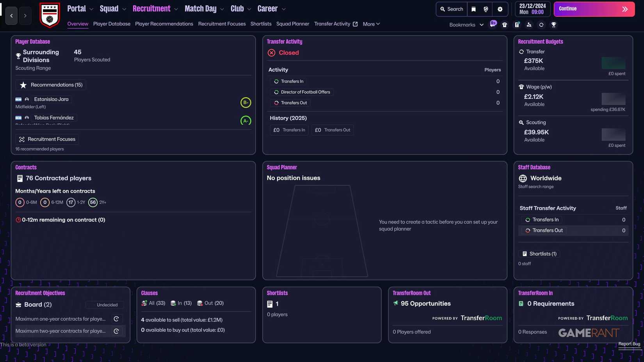
Task: Switch to the Player Database tab
Action: [x=112, y=24]
